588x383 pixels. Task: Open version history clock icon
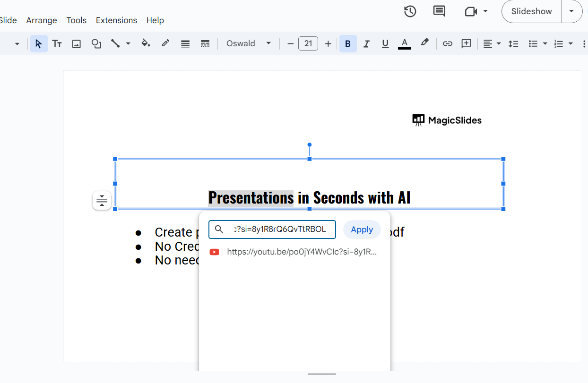point(410,11)
